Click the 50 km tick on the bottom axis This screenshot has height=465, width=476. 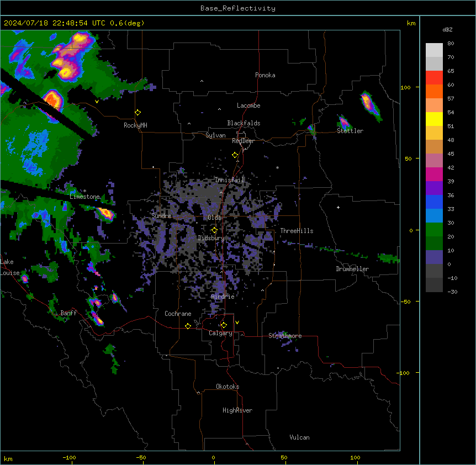pyautogui.click(x=284, y=457)
